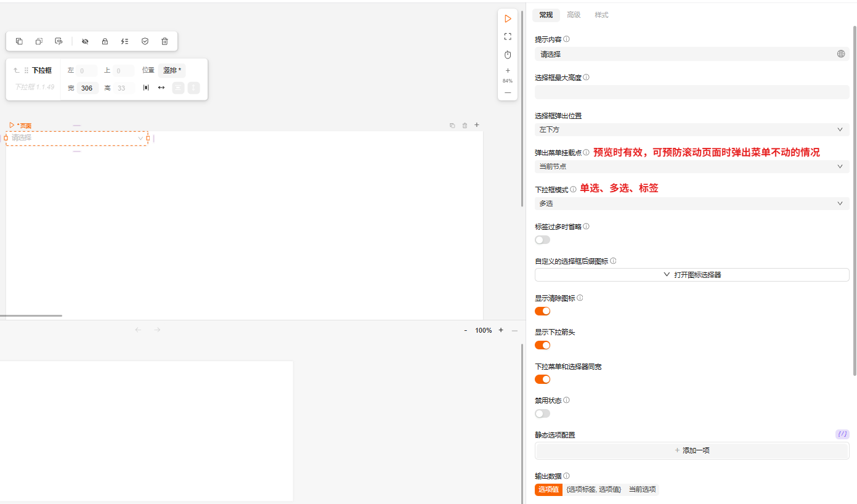Enable the 禁用状态 switch

[542, 413]
